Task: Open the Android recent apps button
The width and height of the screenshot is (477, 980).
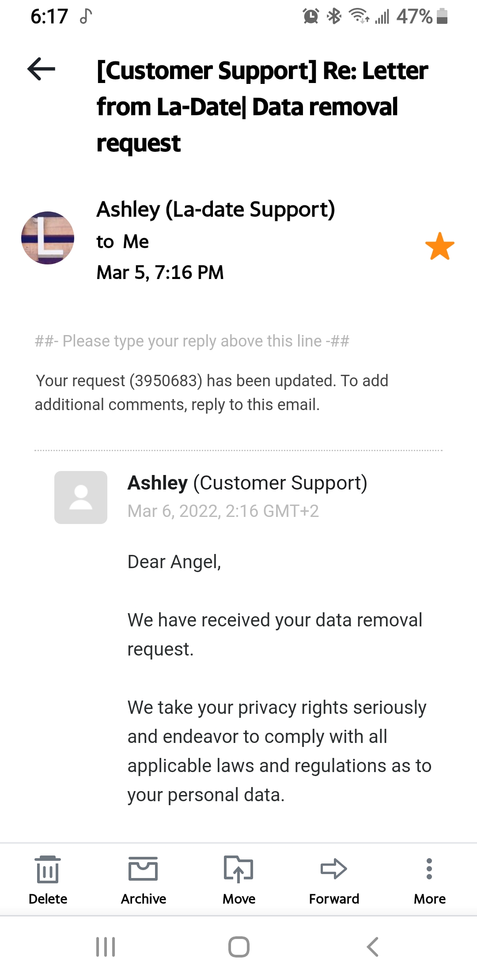Action: pos(106,947)
